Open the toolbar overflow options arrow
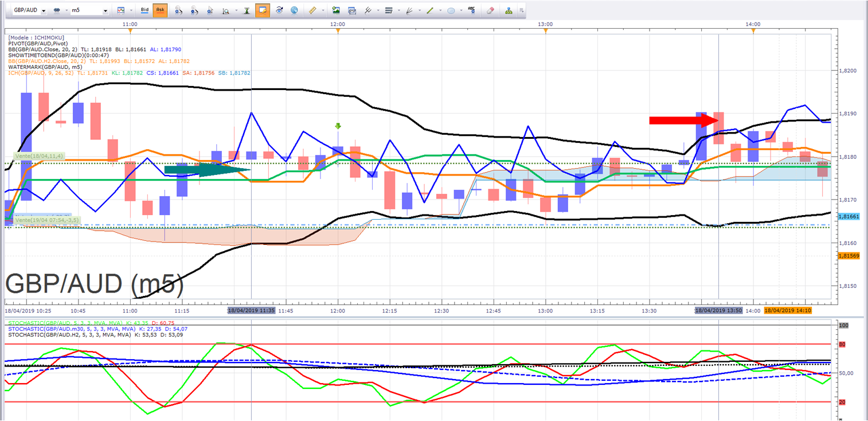The image size is (868, 421). (x=521, y=11)
